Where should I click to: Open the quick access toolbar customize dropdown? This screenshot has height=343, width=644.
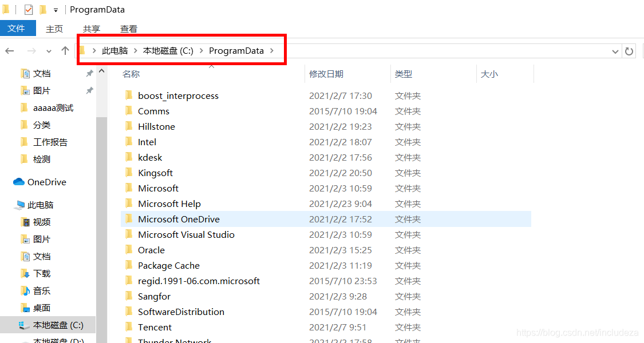[56, 10]
